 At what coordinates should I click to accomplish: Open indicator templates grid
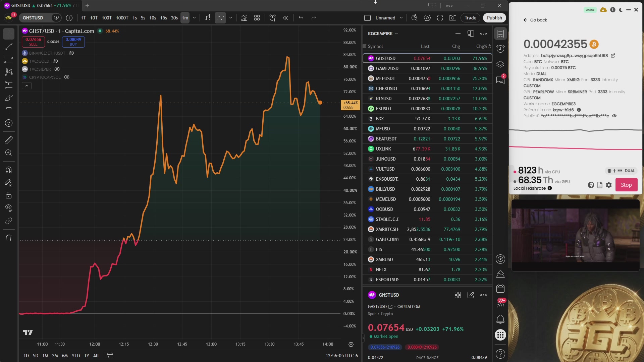coord(257,18)
